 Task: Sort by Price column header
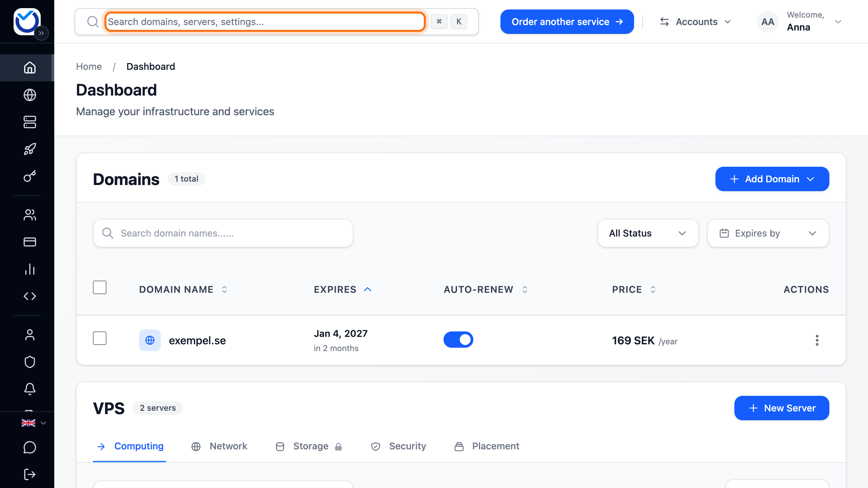(634, 289)
